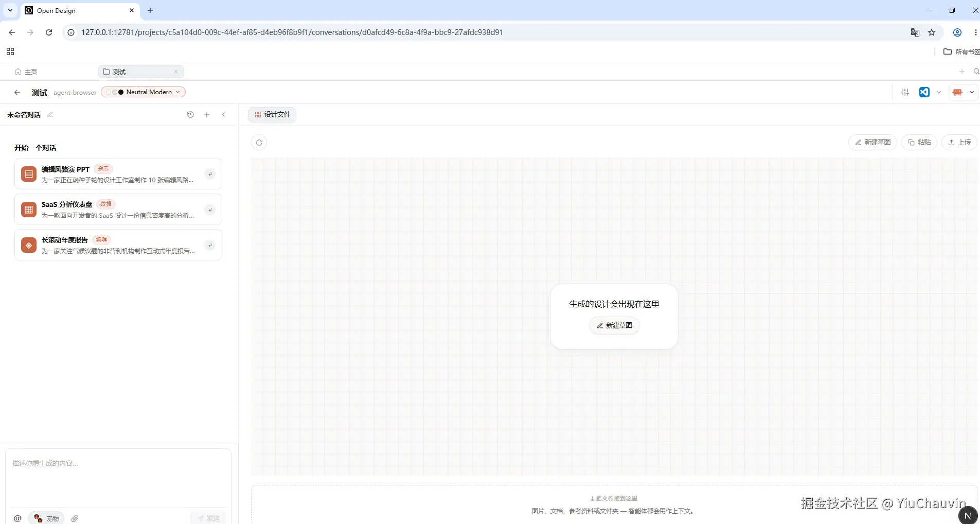The height and width of the screenshot is (524, 980).
Task: Open the sliders settings icon
Action: point(905,92)
